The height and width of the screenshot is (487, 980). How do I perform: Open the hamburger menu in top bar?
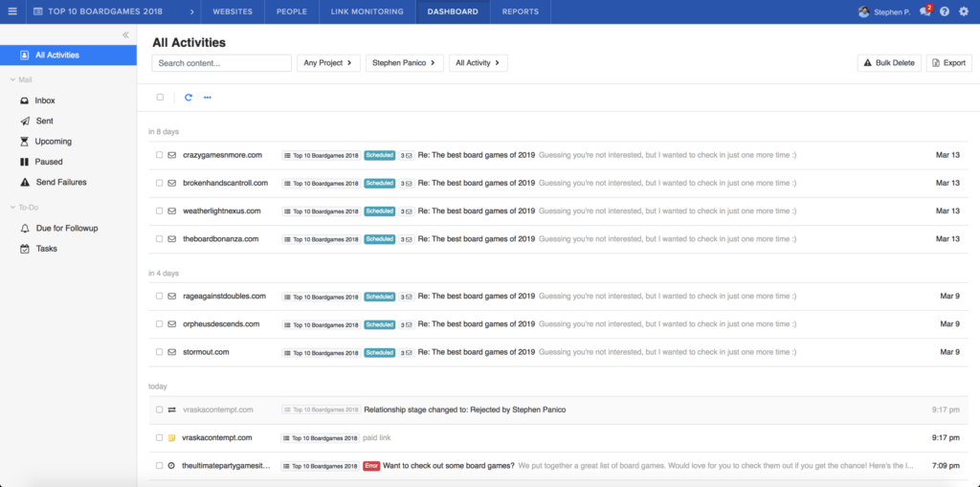[12, 11]
